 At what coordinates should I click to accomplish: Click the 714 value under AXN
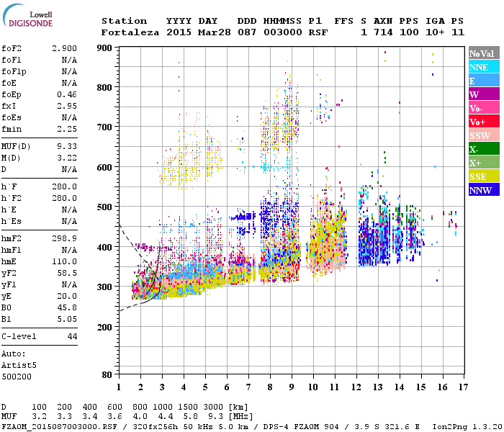coord(383,32)
